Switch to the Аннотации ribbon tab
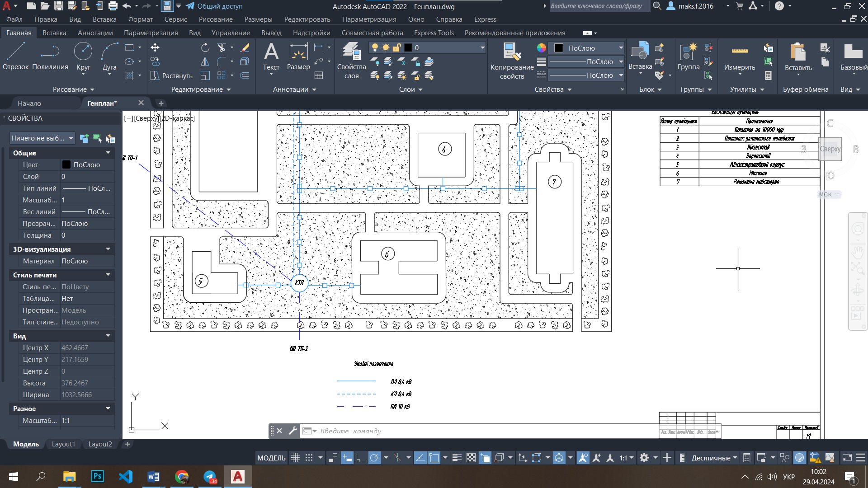868x488 pixels. [95, 33]
